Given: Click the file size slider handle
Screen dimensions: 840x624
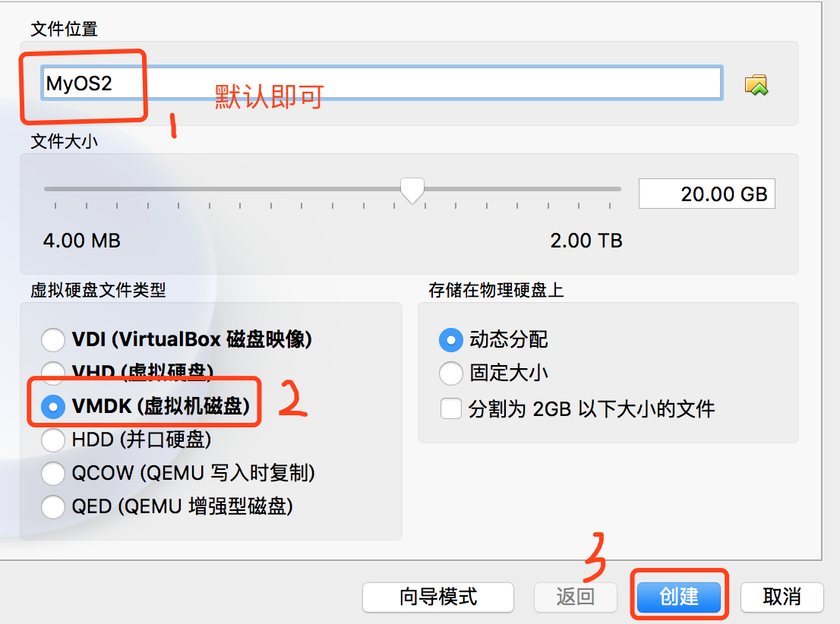Looking at the screenshot, I should pos(412,191).
